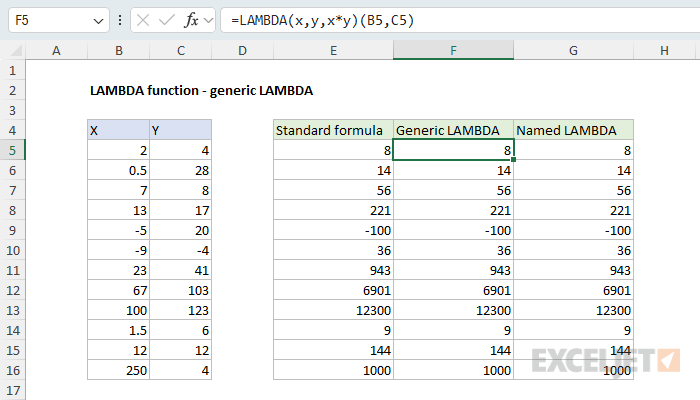
Task: Select cell B8 containing 13
Action: coord(119,210)
